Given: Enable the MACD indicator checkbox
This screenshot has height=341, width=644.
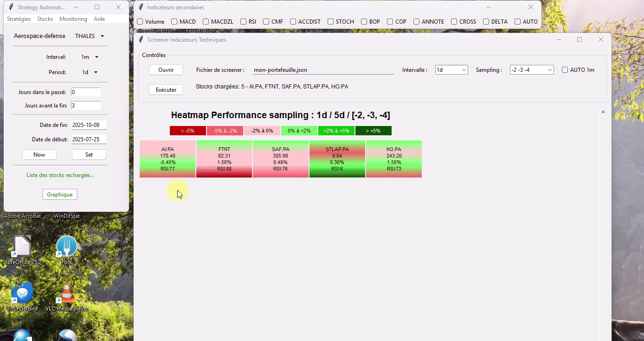Looking at the screenshot, I should coord(174,22).
